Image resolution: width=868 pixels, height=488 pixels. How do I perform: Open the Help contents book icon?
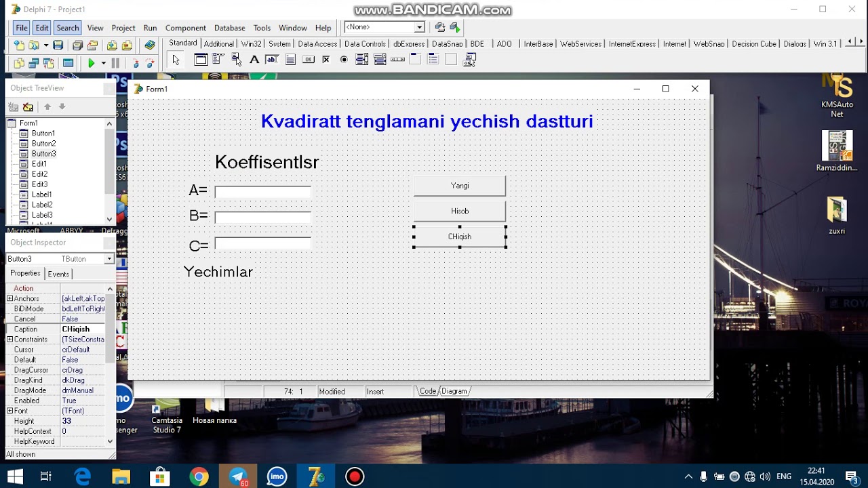click(150, 45)
